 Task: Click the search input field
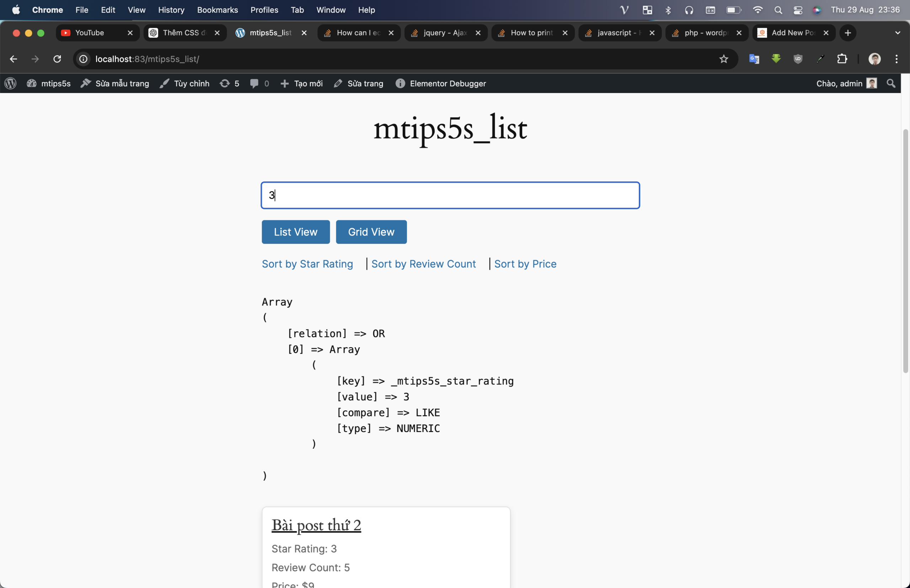click(x=450, y=195)
